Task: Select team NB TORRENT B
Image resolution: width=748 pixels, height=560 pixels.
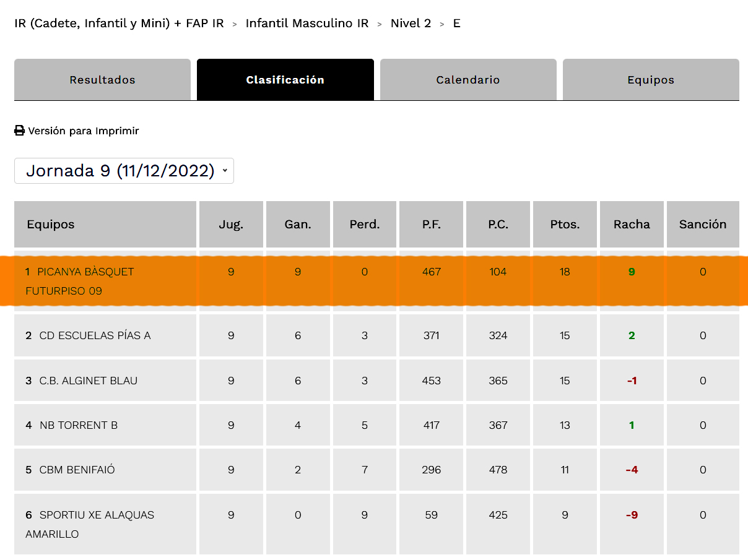Action: tap(79, 425)
